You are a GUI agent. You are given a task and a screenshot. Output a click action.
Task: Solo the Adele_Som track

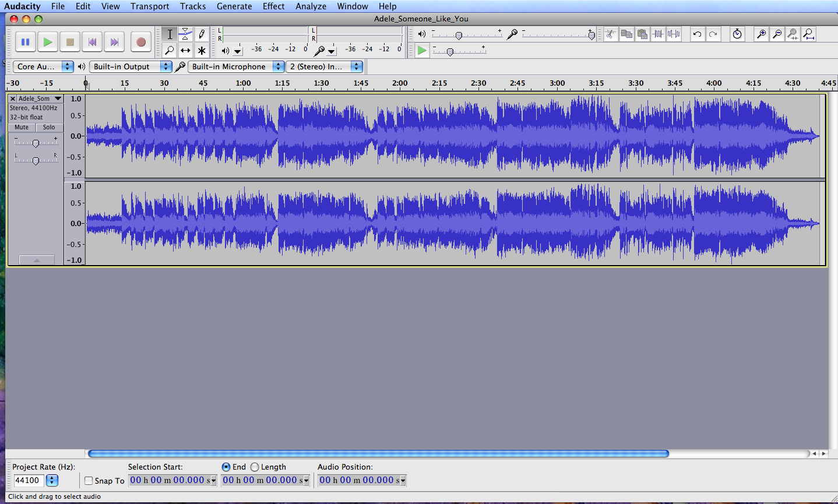click(x=49, y=127)
